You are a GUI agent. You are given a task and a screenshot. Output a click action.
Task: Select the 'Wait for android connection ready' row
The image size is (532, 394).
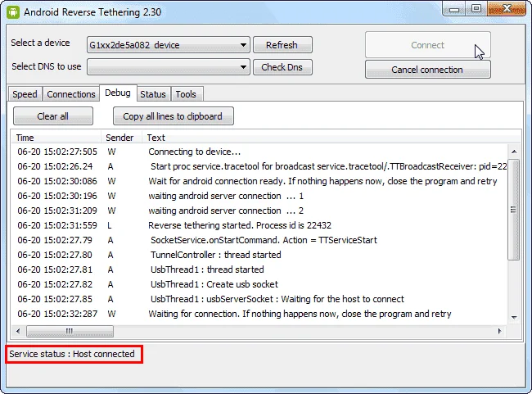(259, 181)
